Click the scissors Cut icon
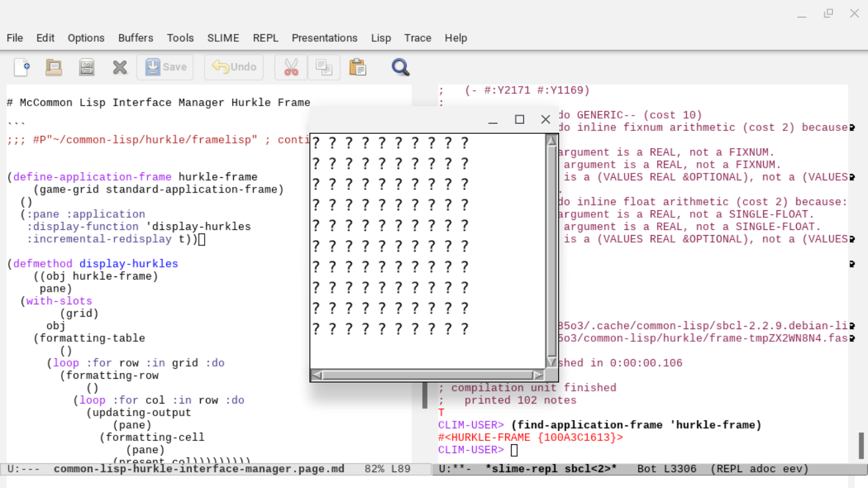The width and height of the screenshot is (868, 488). click(x=291, y=67)
